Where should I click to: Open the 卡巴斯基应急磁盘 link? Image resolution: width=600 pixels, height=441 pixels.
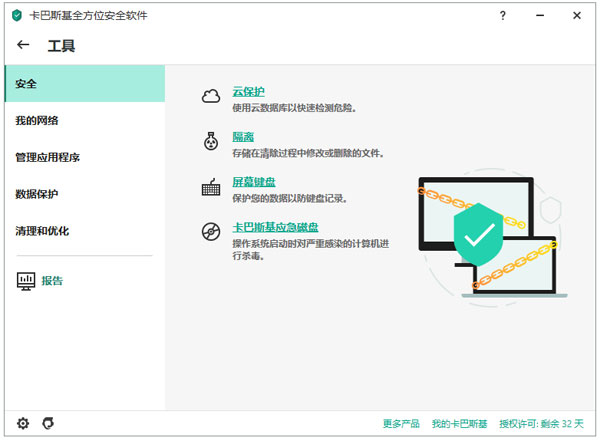(x=275, y=227)
